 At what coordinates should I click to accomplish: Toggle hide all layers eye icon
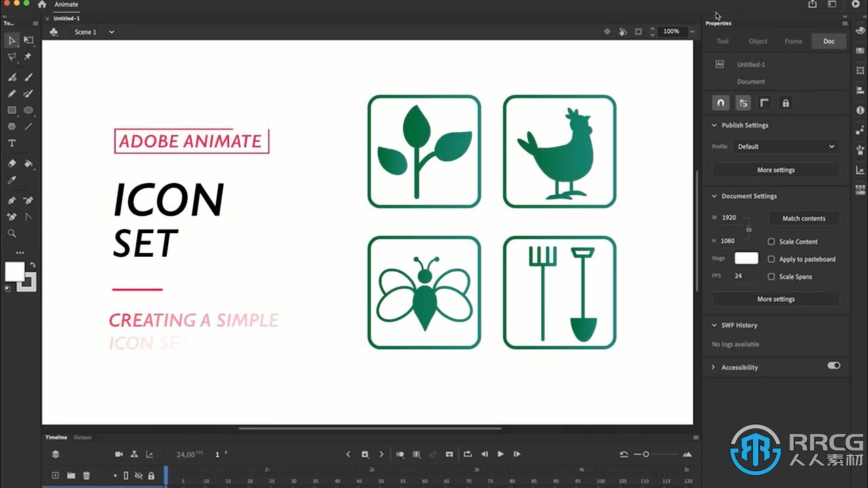(138, 476)
